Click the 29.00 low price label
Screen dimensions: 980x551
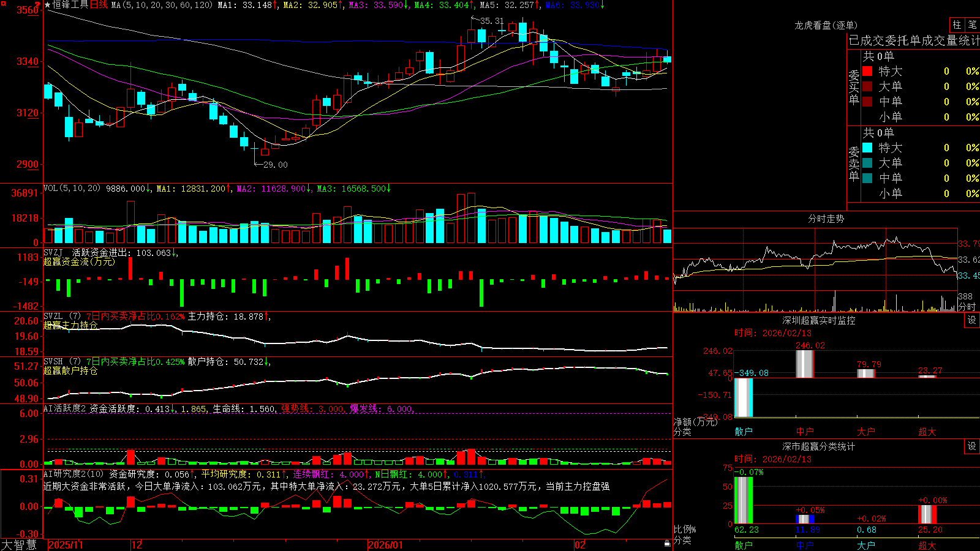coord(275,165)
